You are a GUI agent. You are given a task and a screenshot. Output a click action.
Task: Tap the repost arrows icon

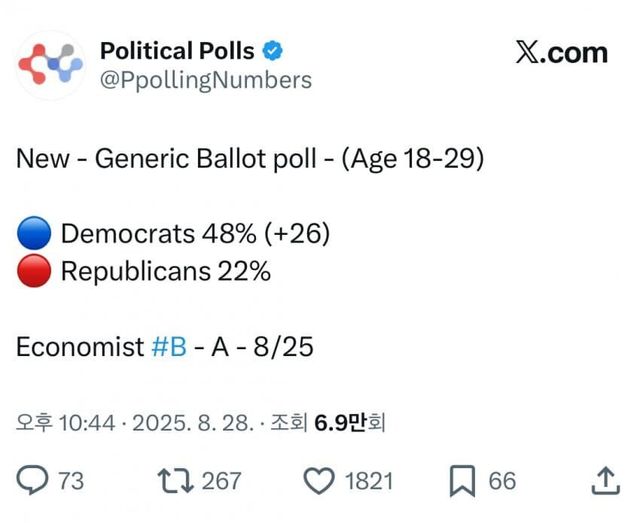pos(176,481)
